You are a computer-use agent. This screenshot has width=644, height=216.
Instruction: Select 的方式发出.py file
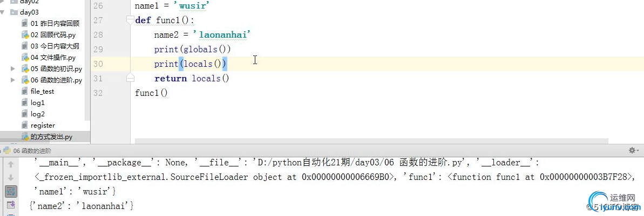tap(51, 137)
